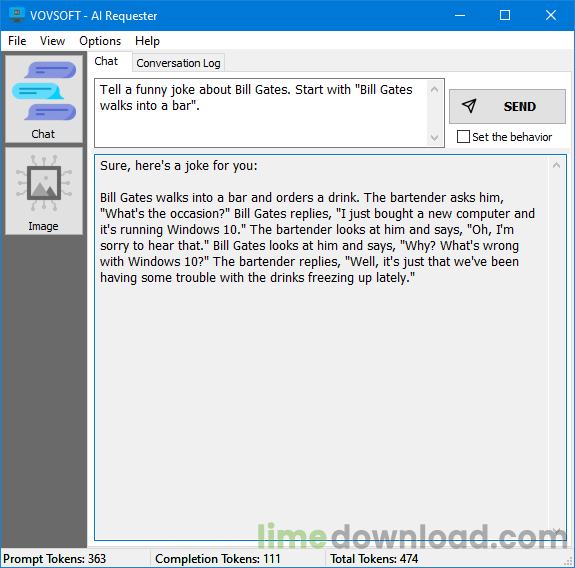Minimize the AI Requester window
The height and width of the screenshot is (568, 575).
click(x=460, y=15)
